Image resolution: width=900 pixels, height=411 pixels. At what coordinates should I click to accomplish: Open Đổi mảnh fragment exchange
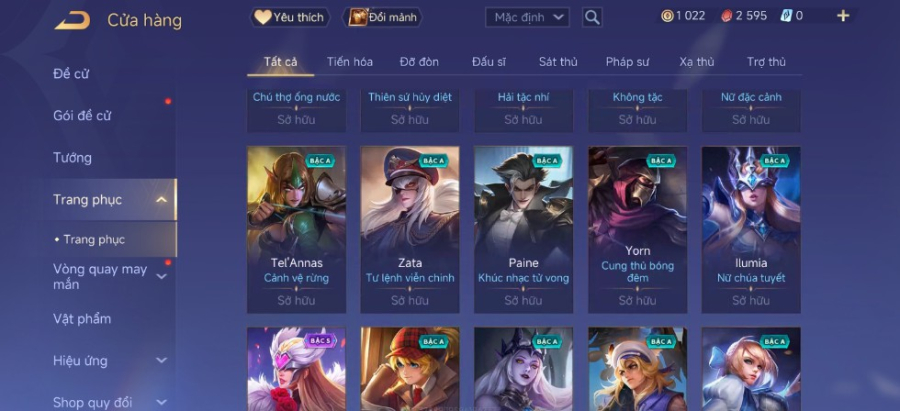coord(382,17)
